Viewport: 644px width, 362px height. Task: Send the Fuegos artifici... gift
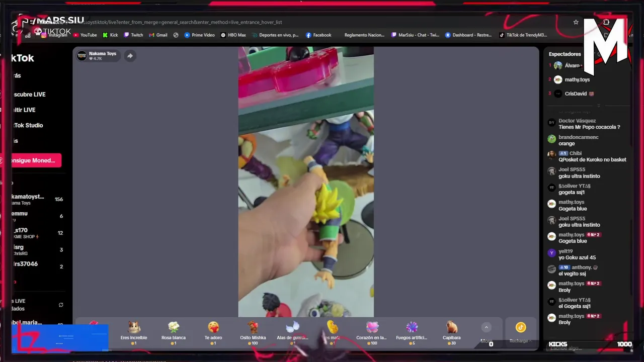[x=412, y=333]
